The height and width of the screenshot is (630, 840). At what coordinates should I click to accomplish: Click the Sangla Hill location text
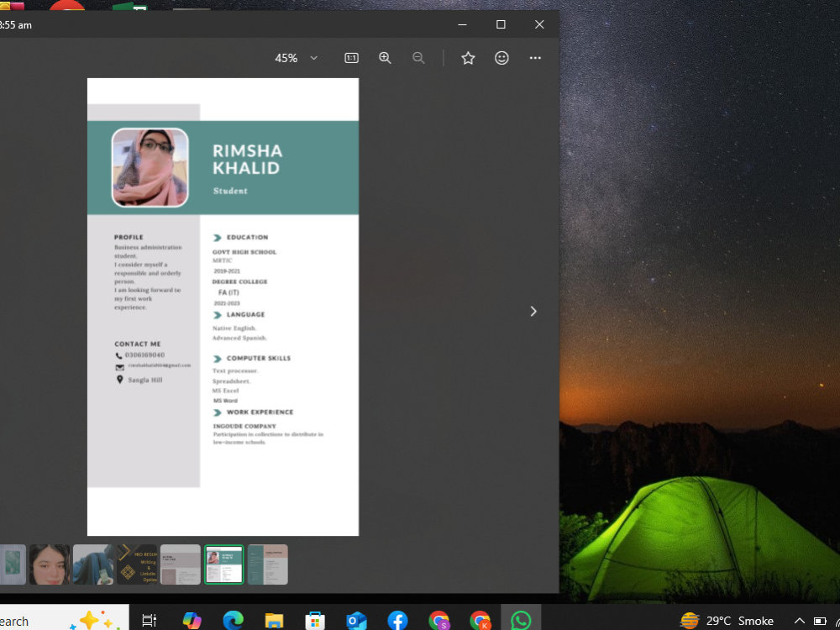144,380
